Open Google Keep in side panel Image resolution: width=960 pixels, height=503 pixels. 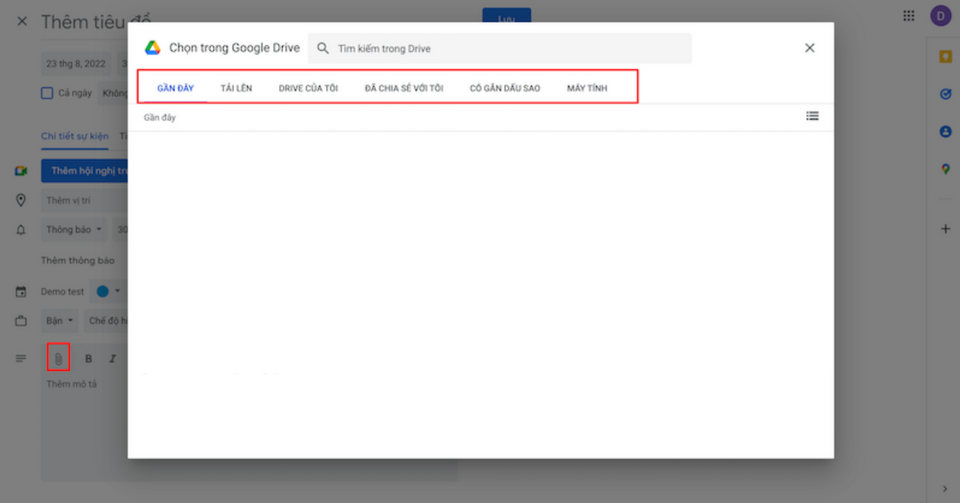coord(945,57)
